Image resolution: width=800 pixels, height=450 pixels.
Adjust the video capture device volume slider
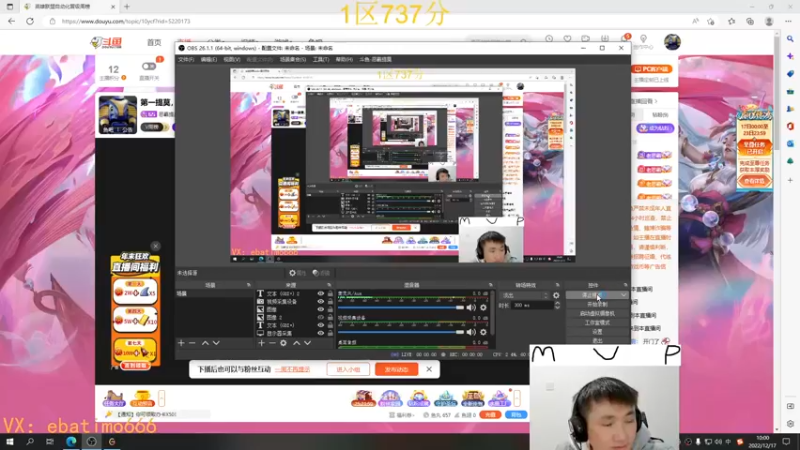tap(401, 332)
